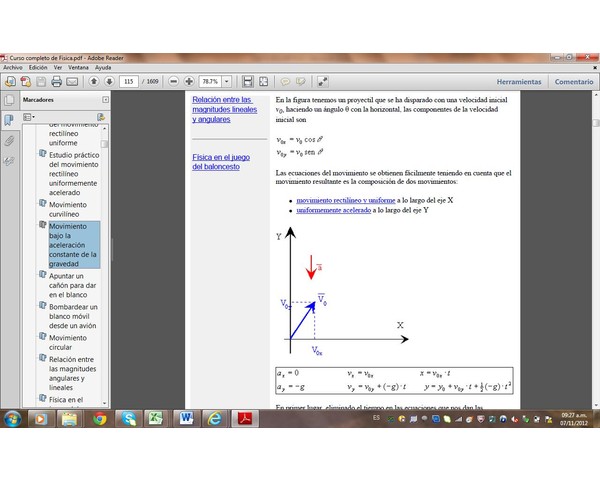Open the Ayuda menu

pos(103,67)
